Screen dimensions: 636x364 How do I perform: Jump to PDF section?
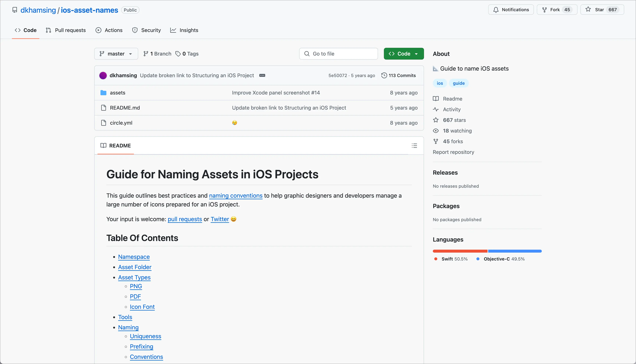click(x=135, y=297)
